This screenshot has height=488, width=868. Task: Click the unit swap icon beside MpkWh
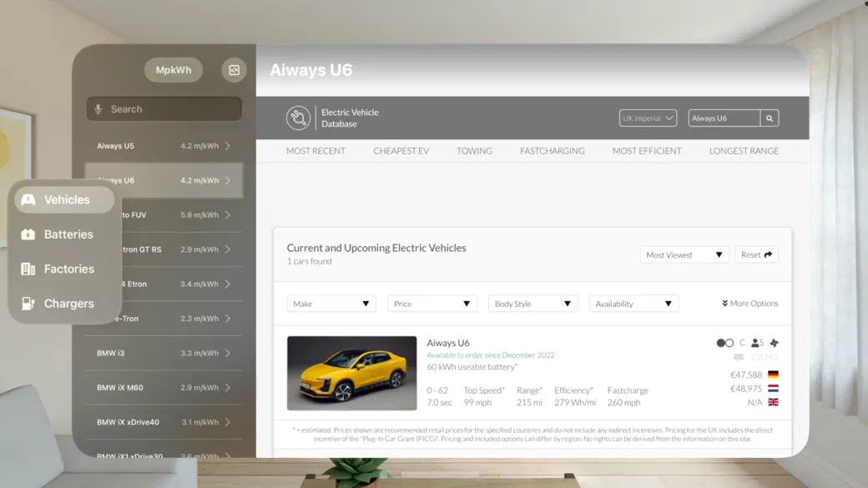(x=234, y=70)
